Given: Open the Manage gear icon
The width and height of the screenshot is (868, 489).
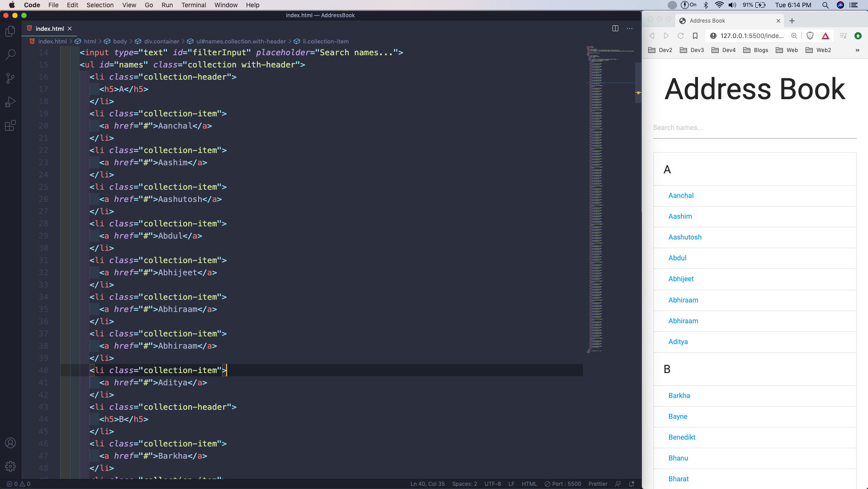Looking at the screenshot, I should click(x=10, y=466).
